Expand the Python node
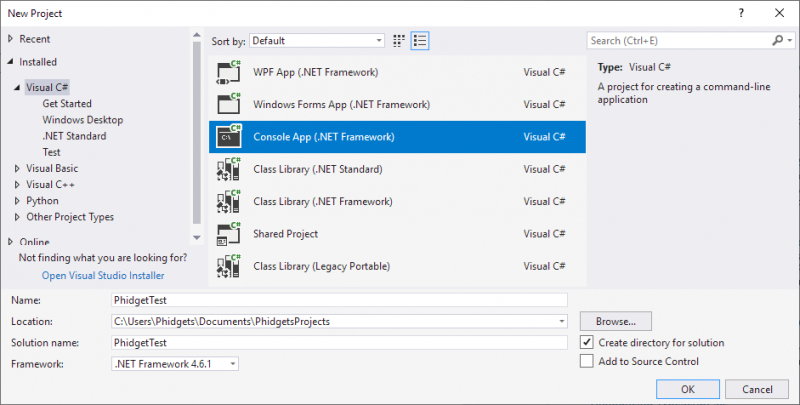This screenshot has width=800, height=405. point(17,201)
